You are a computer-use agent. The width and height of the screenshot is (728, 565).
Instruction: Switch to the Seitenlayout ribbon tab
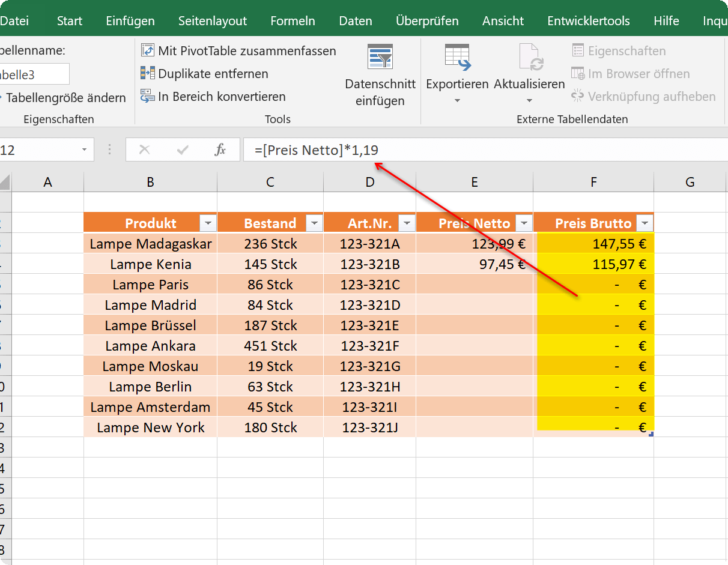point(213,21)
